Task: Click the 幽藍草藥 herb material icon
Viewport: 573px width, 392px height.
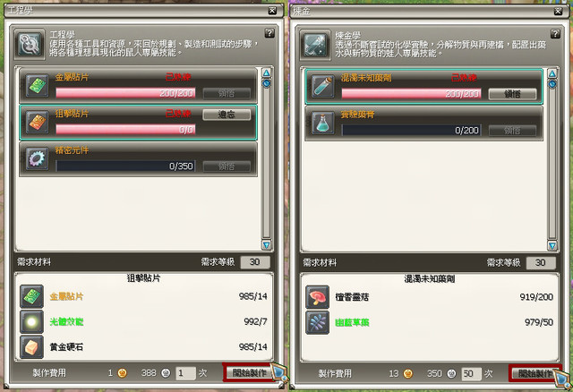Action: (x=318, y=322)
